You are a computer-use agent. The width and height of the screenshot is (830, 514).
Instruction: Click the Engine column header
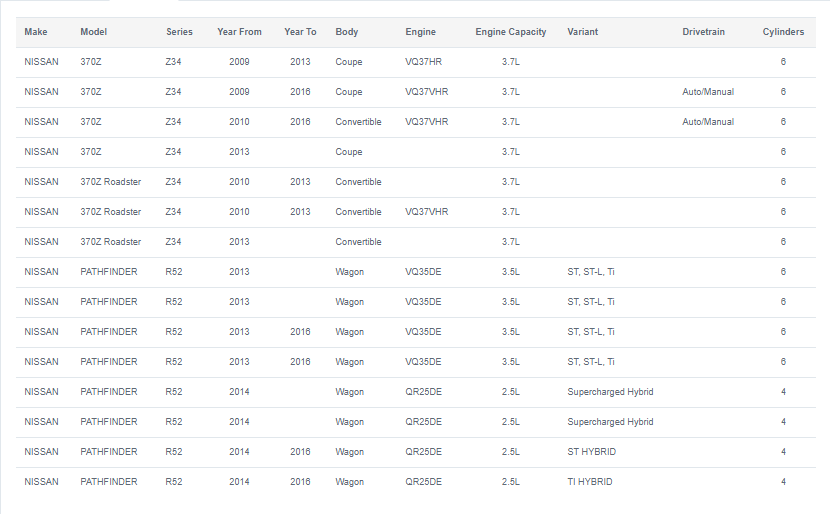point(420,32)
